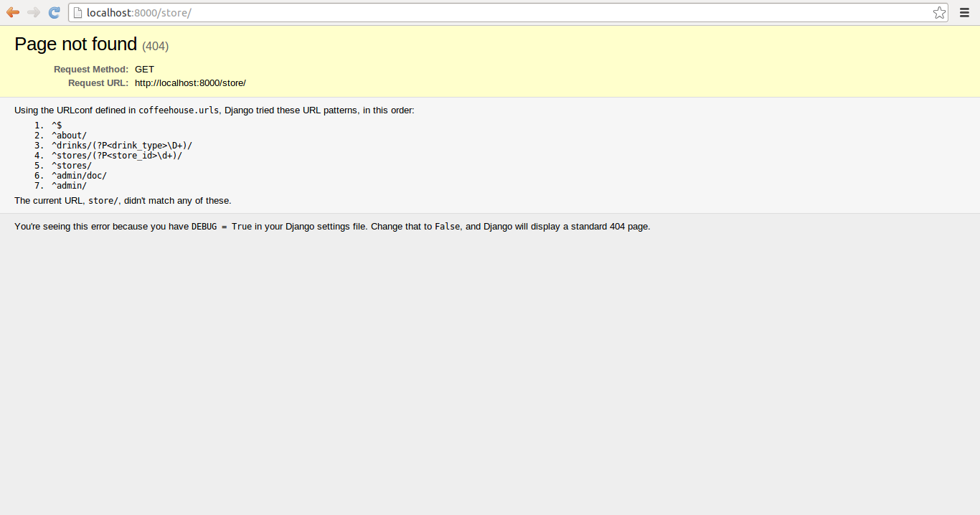Select the ^admin/ URL pattern on line 7
This screenshot has width=980, height=515.
69,186
